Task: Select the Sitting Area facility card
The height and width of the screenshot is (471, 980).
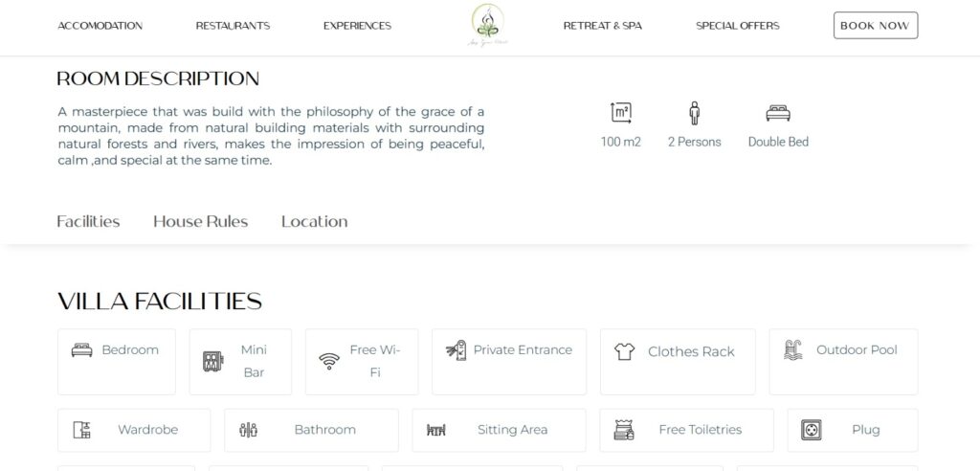Action: (499, 430)
